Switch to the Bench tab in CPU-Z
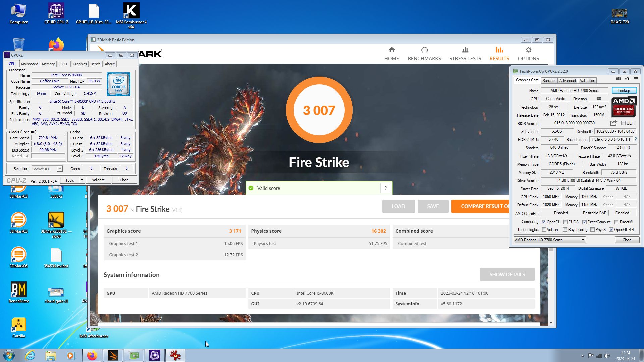This screenshot has height=362, width=644. [95, 64]
